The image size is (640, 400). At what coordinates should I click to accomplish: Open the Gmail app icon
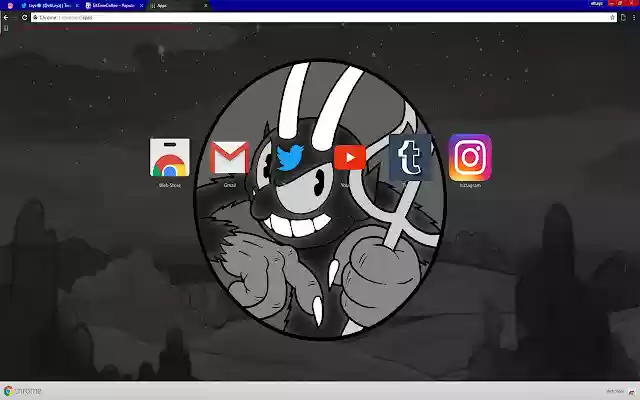(x=230, y=158)
